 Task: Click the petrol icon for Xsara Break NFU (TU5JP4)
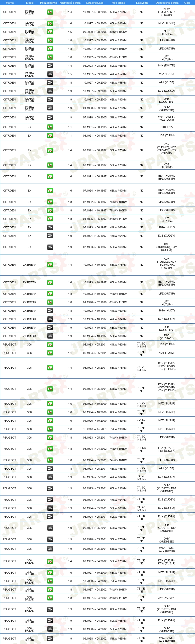50,32
